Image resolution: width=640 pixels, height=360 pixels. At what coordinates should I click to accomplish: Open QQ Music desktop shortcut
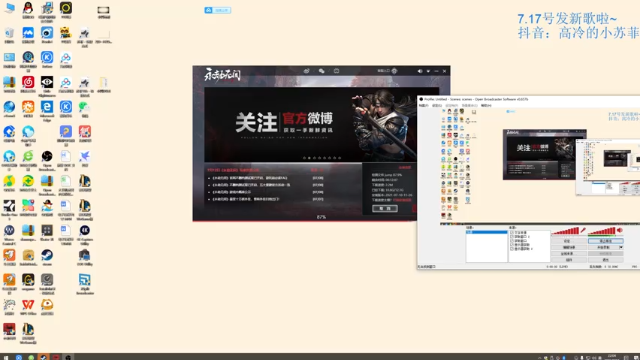[9, 183]
